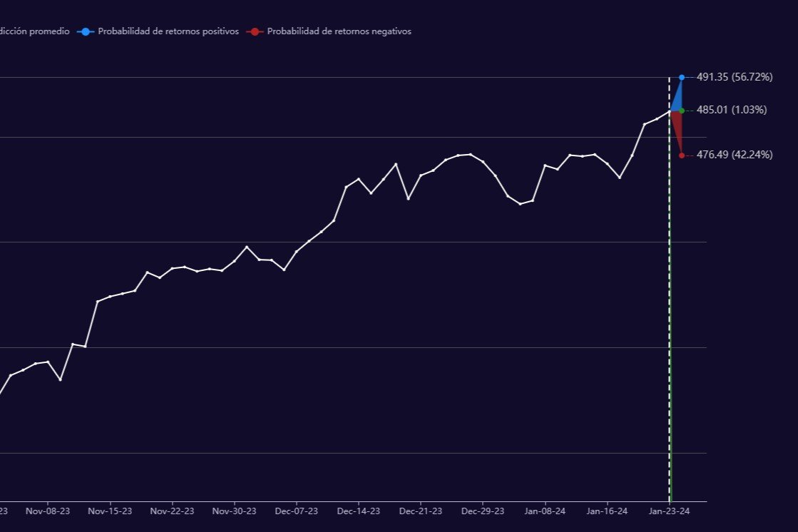The height and width of the screenshot is (532, 798).
Task: Select the red dot at 476.49
Action: click(682, 155)
